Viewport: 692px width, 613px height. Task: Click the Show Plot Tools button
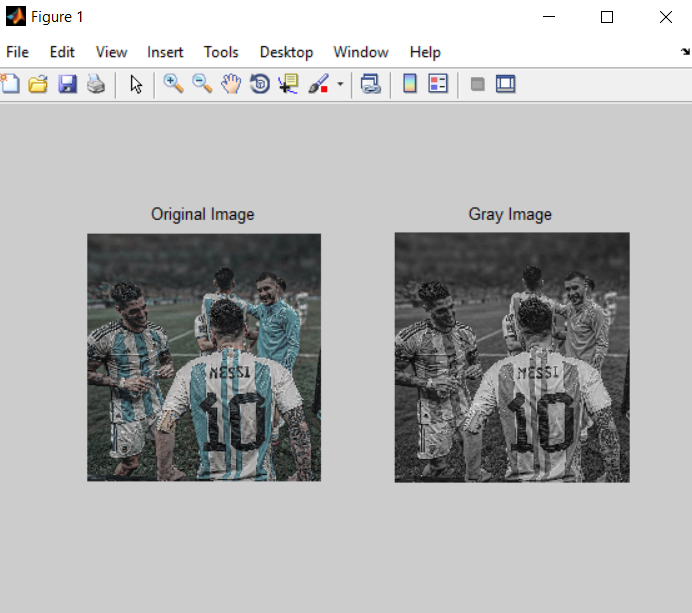pos(505,85)
